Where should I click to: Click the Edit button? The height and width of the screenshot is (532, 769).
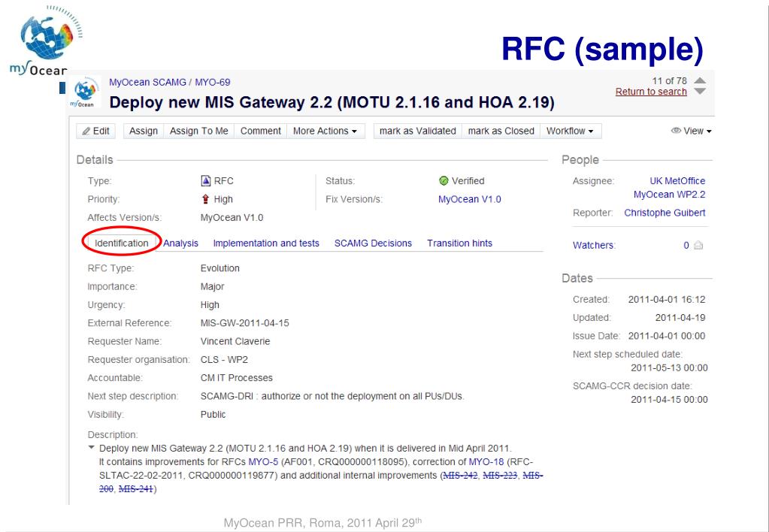95,131
